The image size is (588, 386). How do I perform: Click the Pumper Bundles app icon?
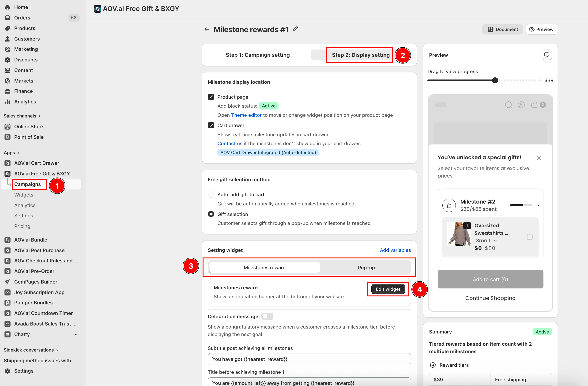coord(8,303)
